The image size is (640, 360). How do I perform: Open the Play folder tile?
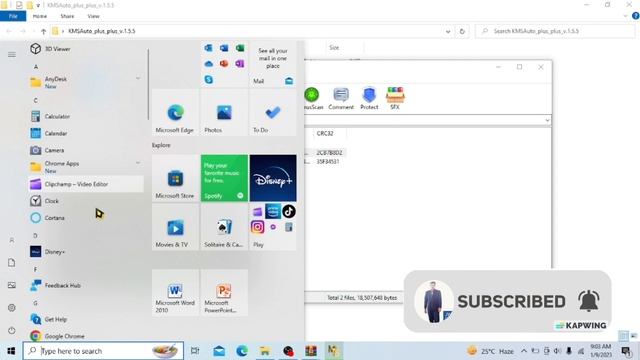(x=273, y=227)
